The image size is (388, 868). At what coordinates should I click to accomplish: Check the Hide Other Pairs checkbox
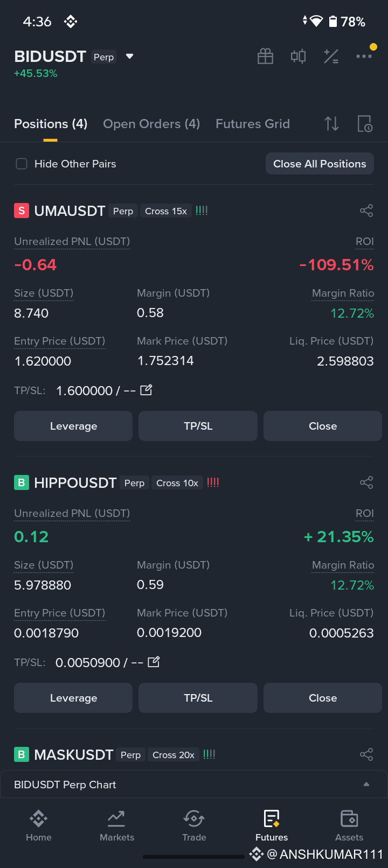tap(22, 164)
